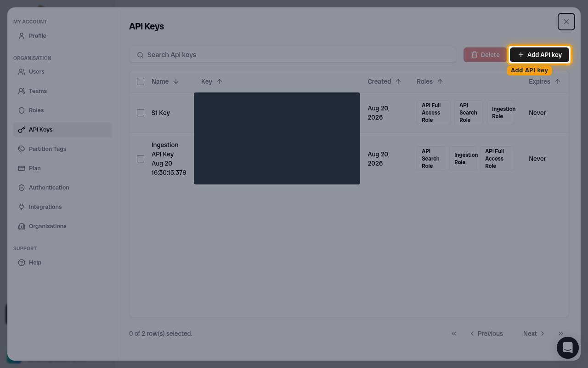Sort by the Expires column

click(x=545, y=81)
